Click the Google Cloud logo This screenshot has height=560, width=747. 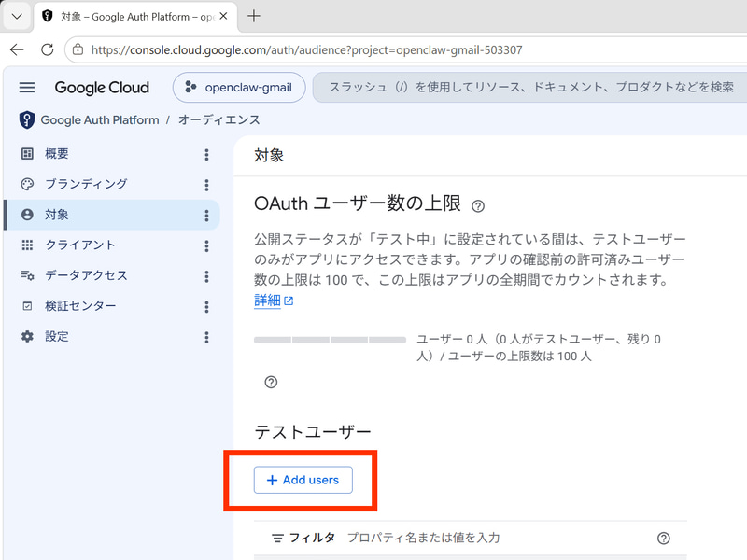102,88
